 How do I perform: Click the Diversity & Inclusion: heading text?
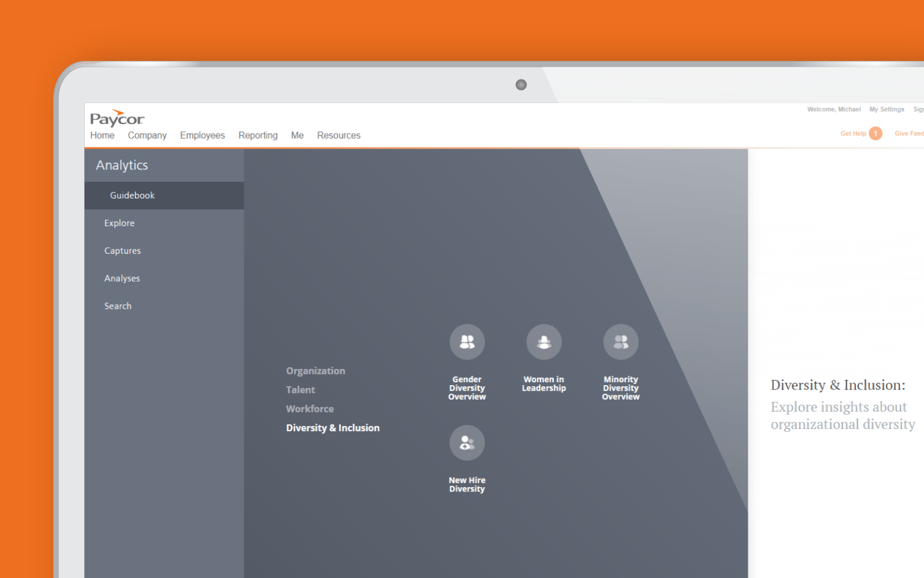(838, 385)
